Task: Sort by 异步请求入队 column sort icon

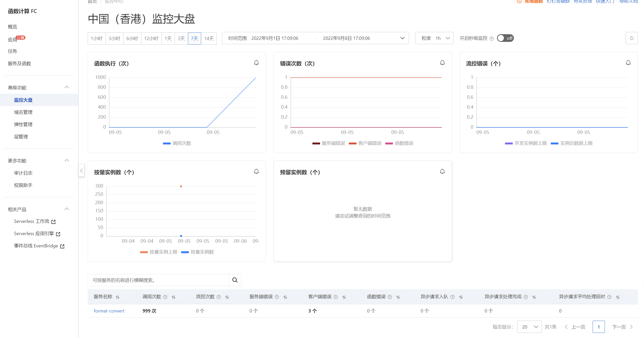Action: click(x=461, y=297)
